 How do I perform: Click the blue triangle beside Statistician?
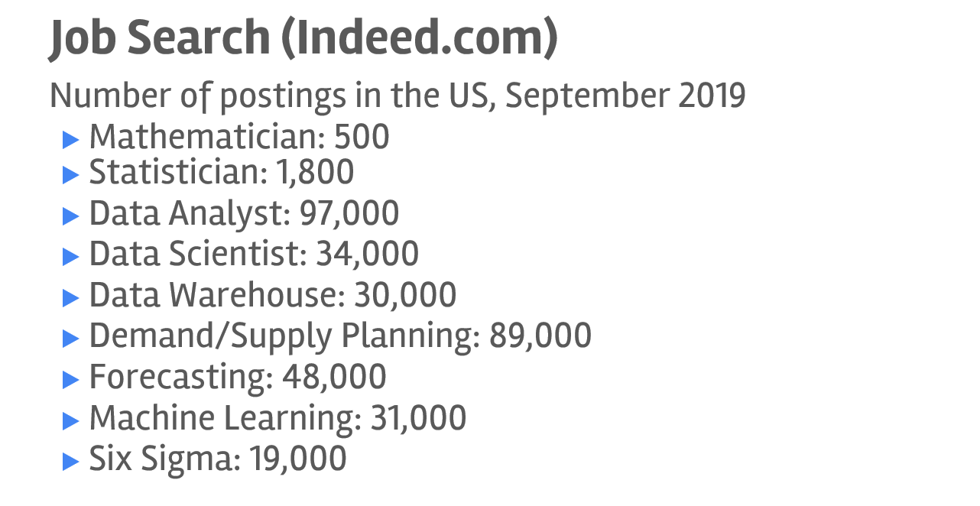pos(71,174)
